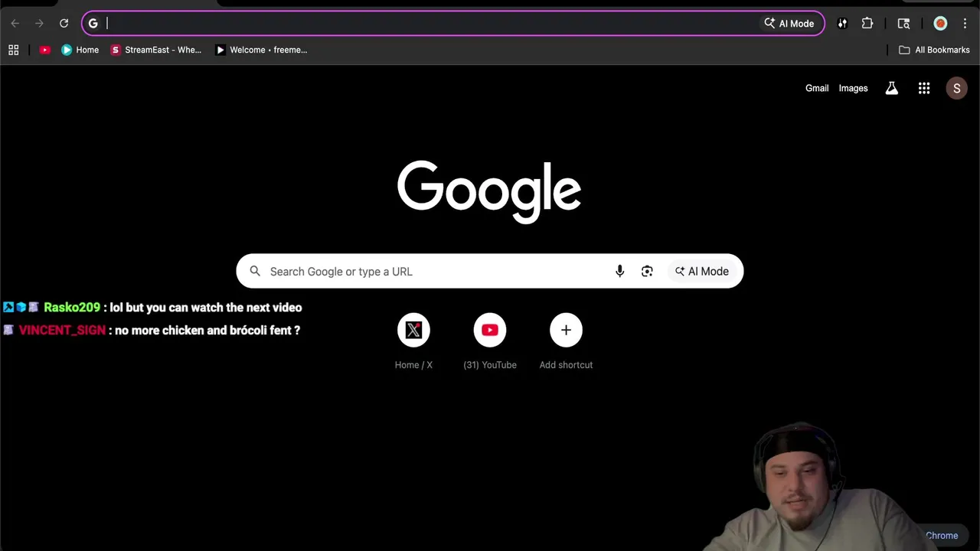Open the YouTube shortcut tile
The width and height of the screenshot is (980, 551).
[x=490, y=341]
